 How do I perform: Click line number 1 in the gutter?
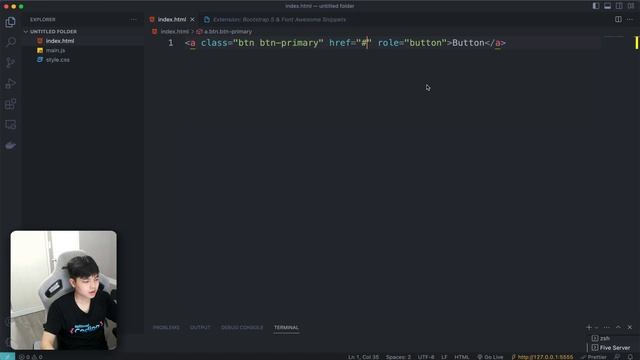(x=171, y=43)
